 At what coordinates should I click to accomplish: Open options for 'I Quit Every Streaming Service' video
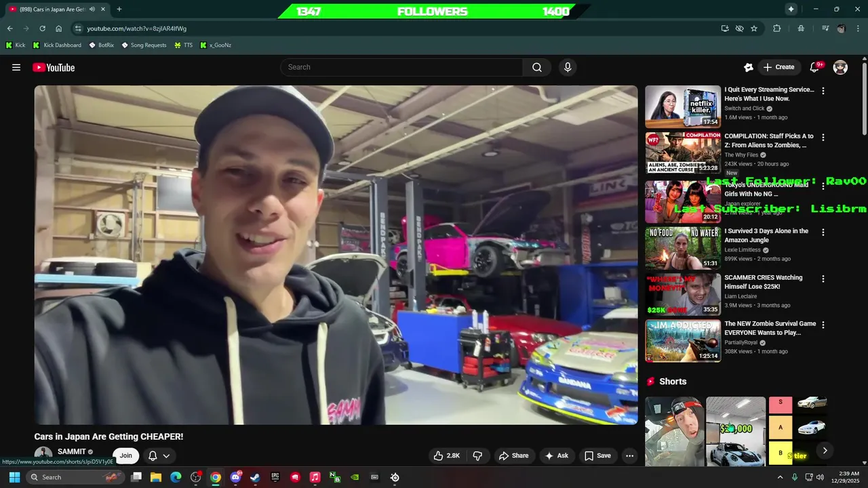[x=823, y=90]
